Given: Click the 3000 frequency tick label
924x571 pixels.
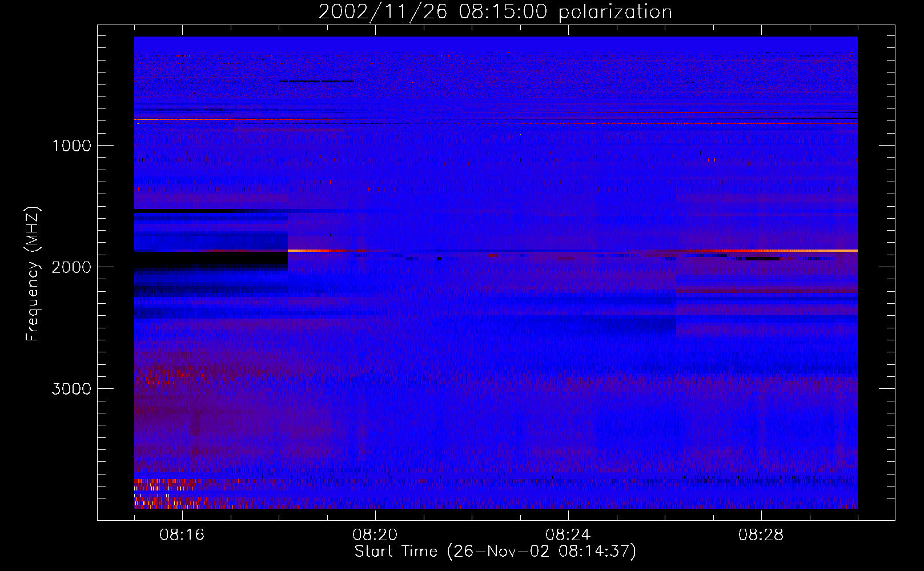Looking at the screenshot, I should coord(71,389).
